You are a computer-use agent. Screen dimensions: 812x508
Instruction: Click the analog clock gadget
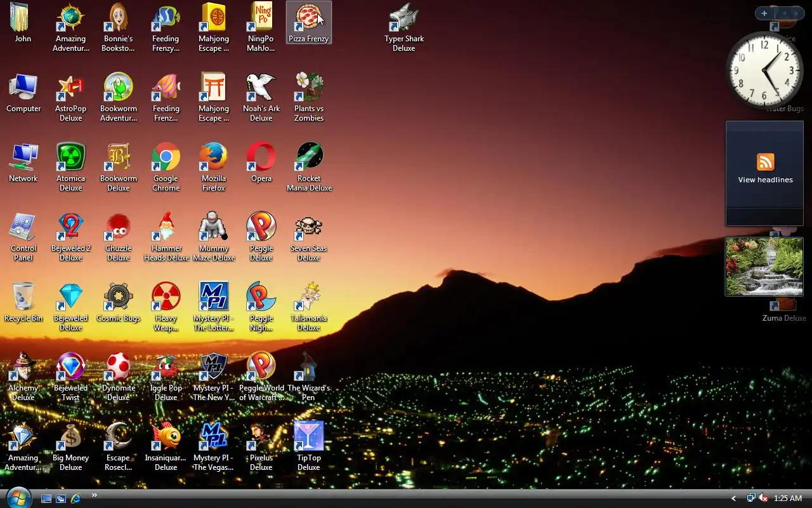click(764, 70)
